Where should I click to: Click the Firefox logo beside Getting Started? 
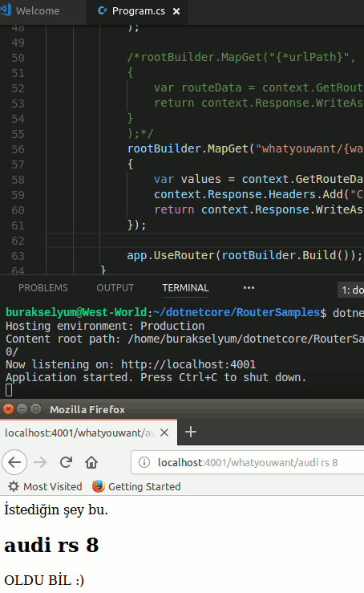tap(99, 486)
